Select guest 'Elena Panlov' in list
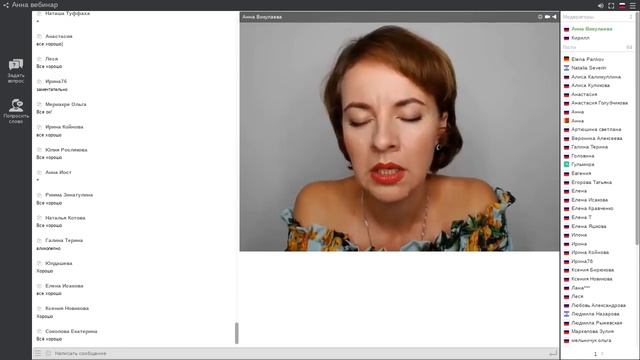Viewport: 640px width, 360px height. (587, 59)
